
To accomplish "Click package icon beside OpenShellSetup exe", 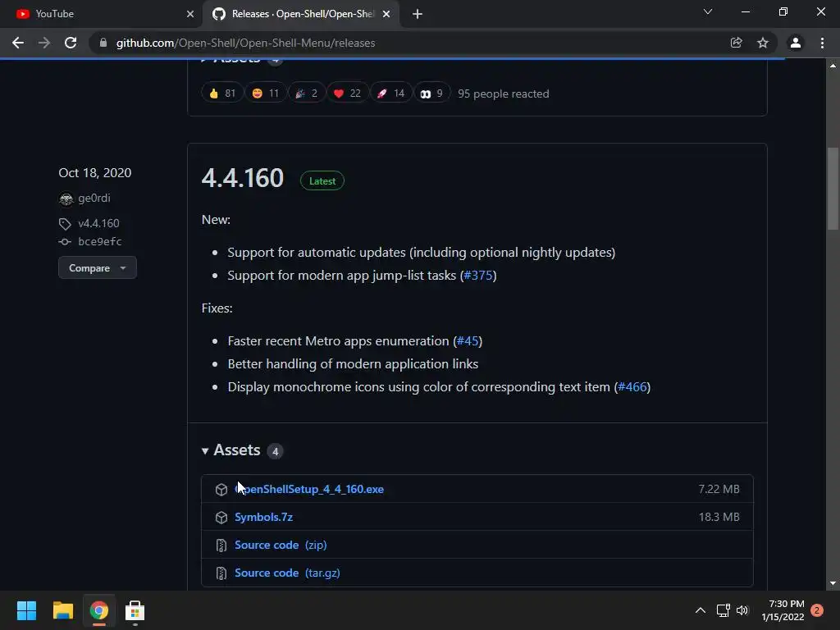I will tap(221, 490).
